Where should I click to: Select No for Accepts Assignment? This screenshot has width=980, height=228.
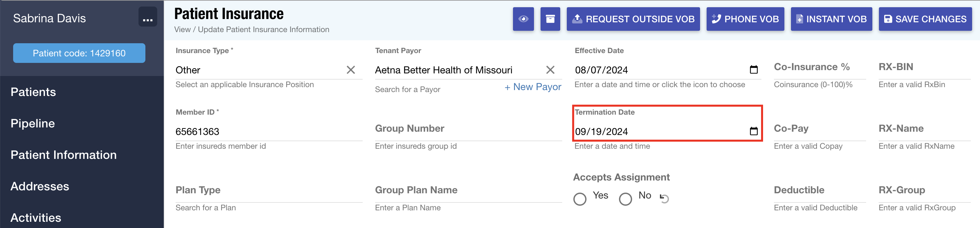[625, 199]
